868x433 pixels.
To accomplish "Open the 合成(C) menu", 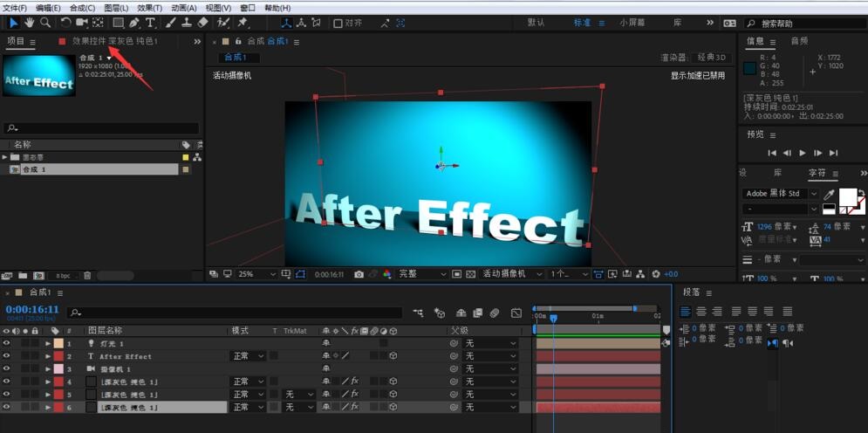I will click(x=83, y=9).
